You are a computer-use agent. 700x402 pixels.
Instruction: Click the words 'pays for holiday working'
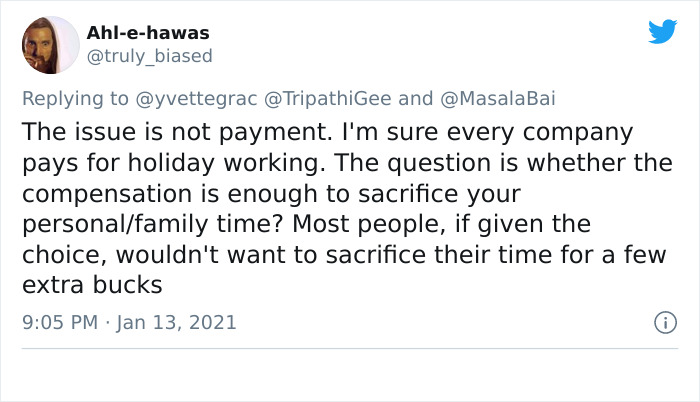point(174,163)
